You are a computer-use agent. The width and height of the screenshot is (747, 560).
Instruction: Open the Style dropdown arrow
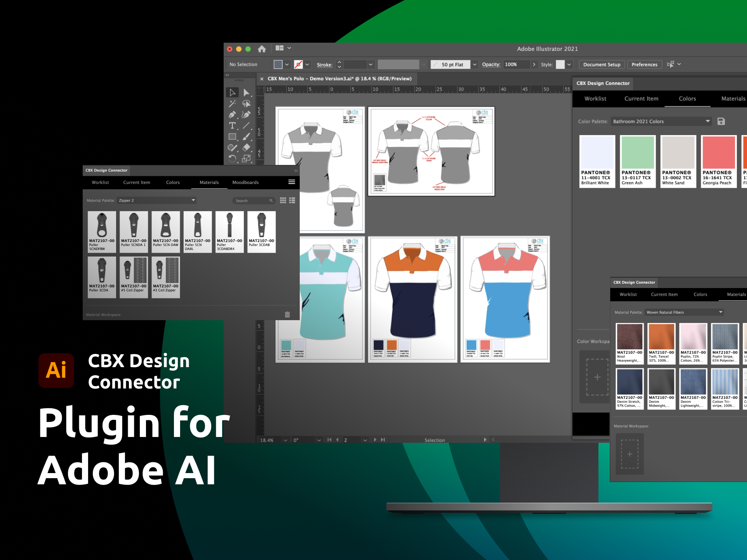[x=569, y=64]
